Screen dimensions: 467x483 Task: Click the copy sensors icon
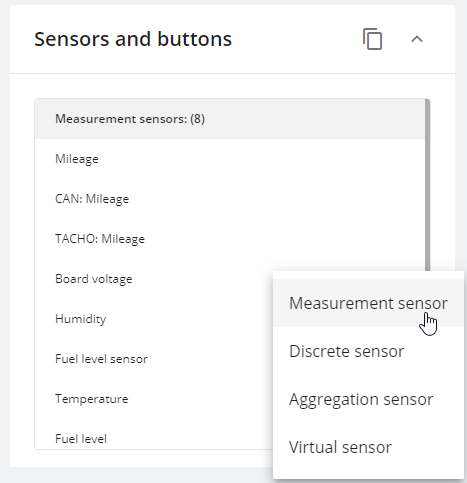coord(372,39)
